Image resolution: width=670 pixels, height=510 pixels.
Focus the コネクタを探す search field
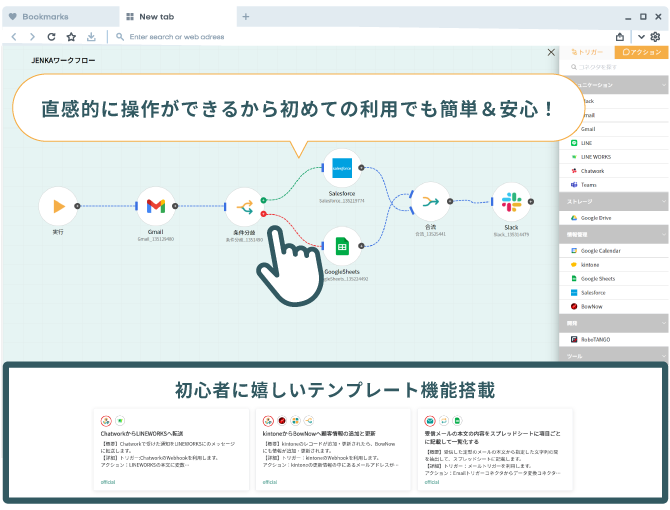(614, 67)
